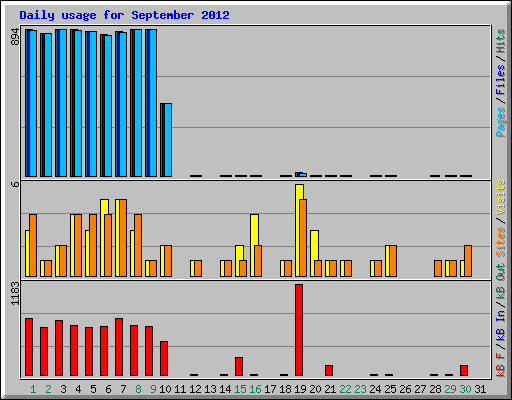The height and width of the screenshot is (400, 512).
Task: Click day label 19 on the x-axis
Action: click(x=300, y=389)
